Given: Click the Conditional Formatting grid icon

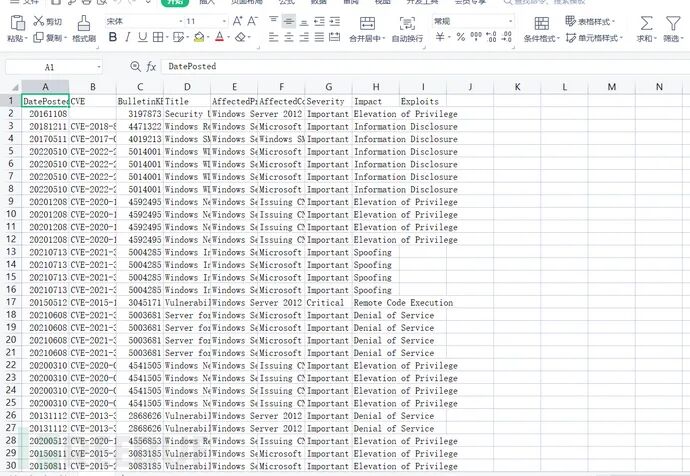Looking at the screenshot, I should coord(541,23).
